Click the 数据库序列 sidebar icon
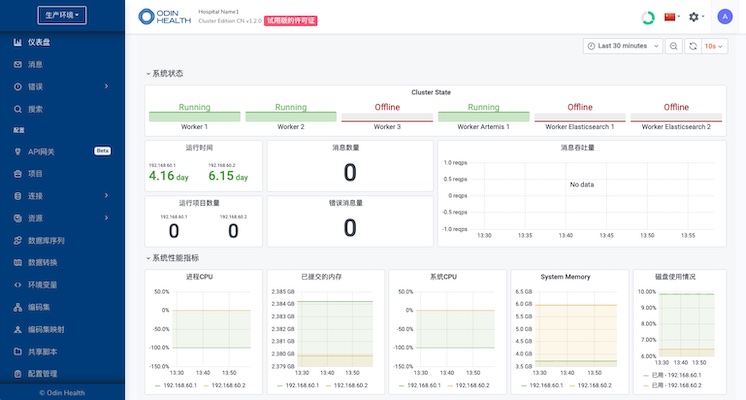Screen dimensions: 746x400 [x=18, y=241]
